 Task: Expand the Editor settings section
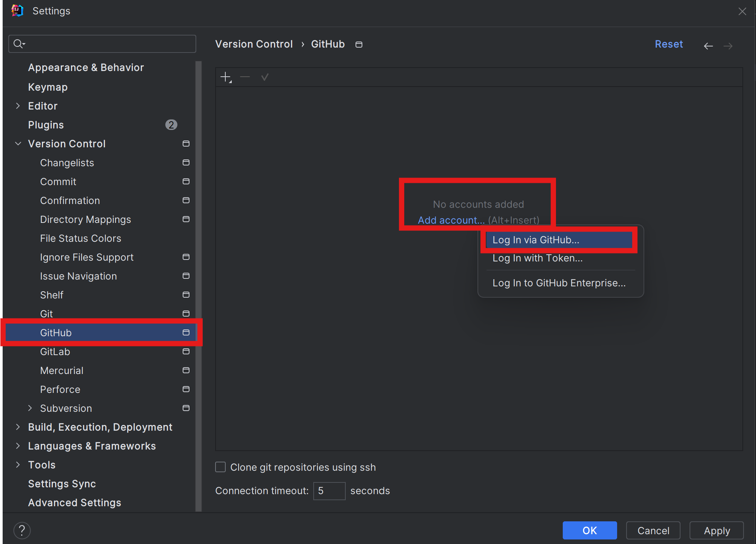pos(18,106)
